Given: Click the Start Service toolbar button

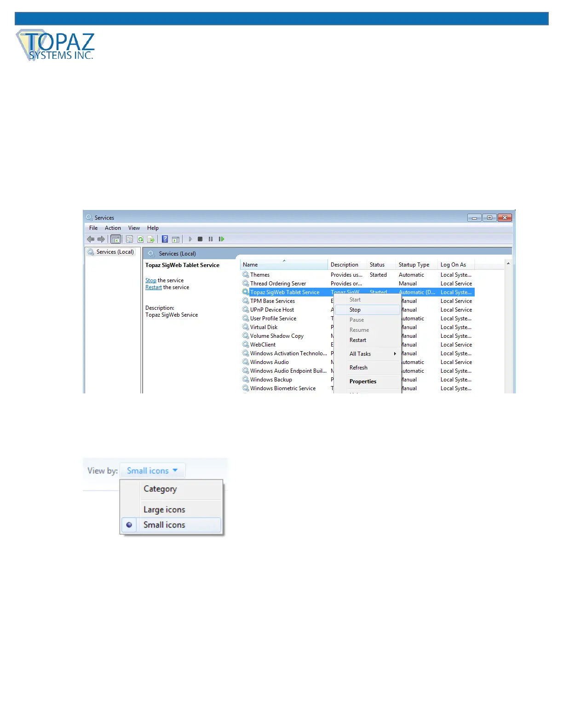Looking at the screenshot, I should pos(190,239).
